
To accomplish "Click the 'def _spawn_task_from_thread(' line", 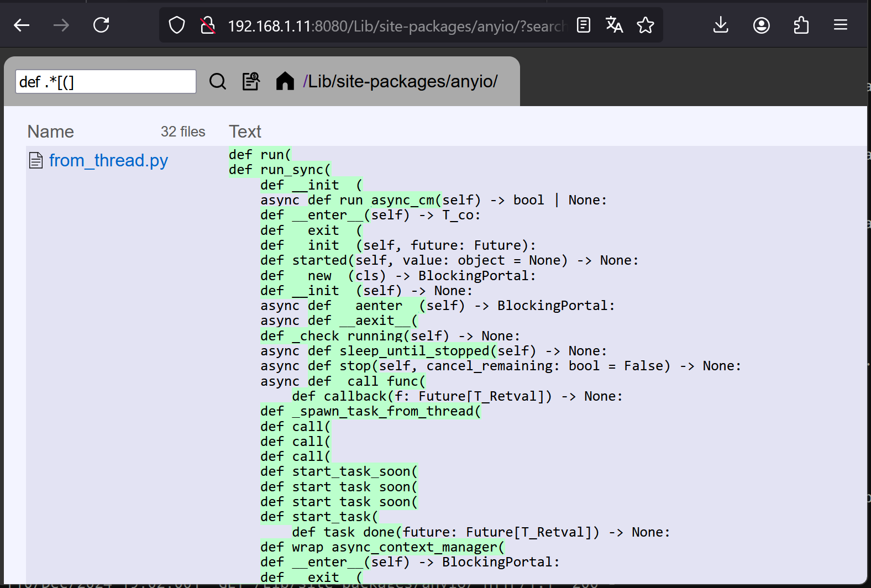I will [x=371, y=411].
